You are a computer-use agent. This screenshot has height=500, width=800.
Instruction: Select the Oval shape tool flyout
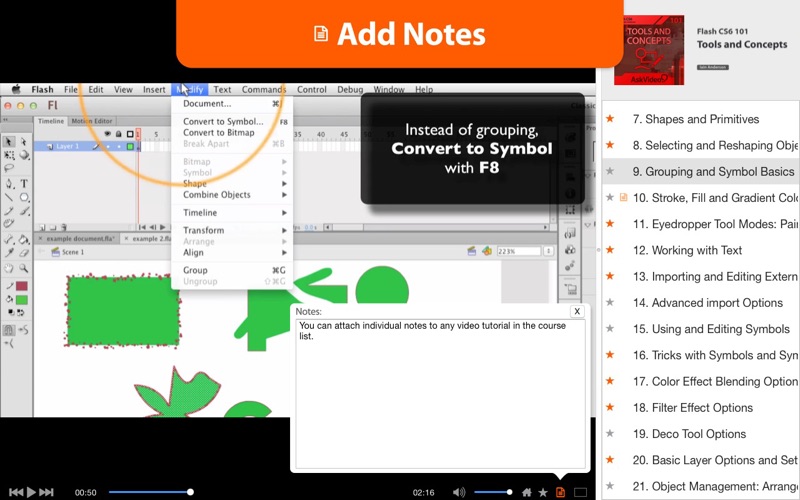[23, 197]
